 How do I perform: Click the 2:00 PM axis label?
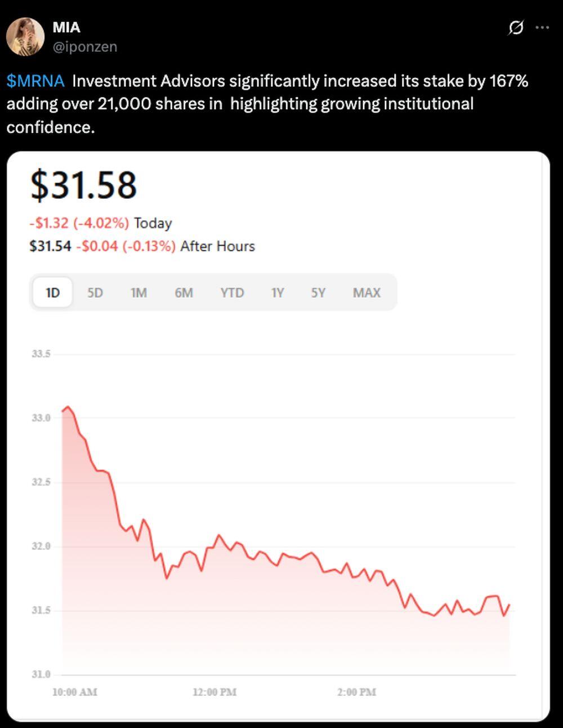(x=356, y=692)
